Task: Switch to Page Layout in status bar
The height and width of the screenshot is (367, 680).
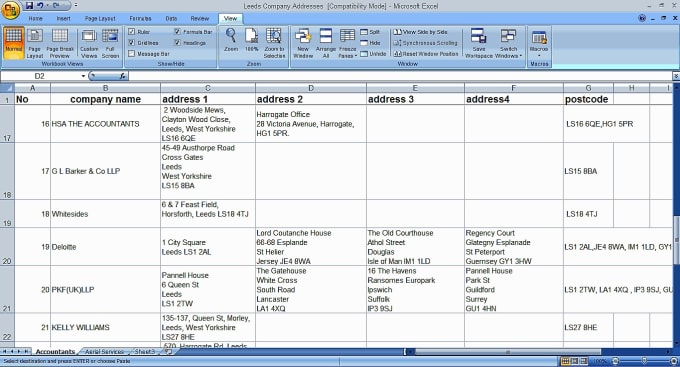Action: tap(575, 361)
